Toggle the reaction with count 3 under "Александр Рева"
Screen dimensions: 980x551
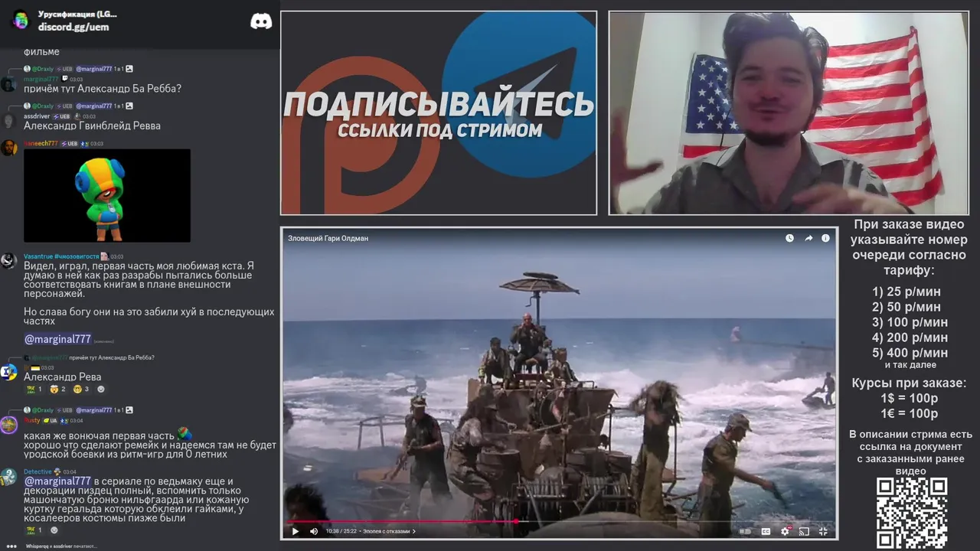(82, 390)
